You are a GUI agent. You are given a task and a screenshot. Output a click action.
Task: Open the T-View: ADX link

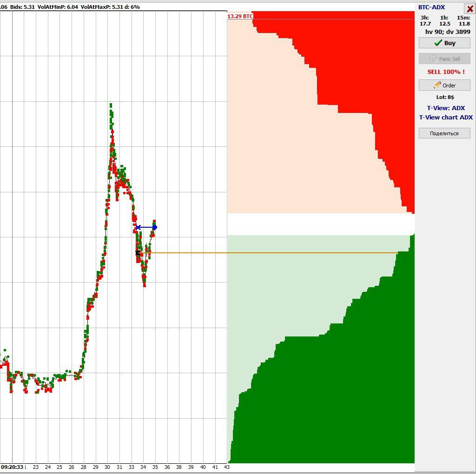[445, 108]
